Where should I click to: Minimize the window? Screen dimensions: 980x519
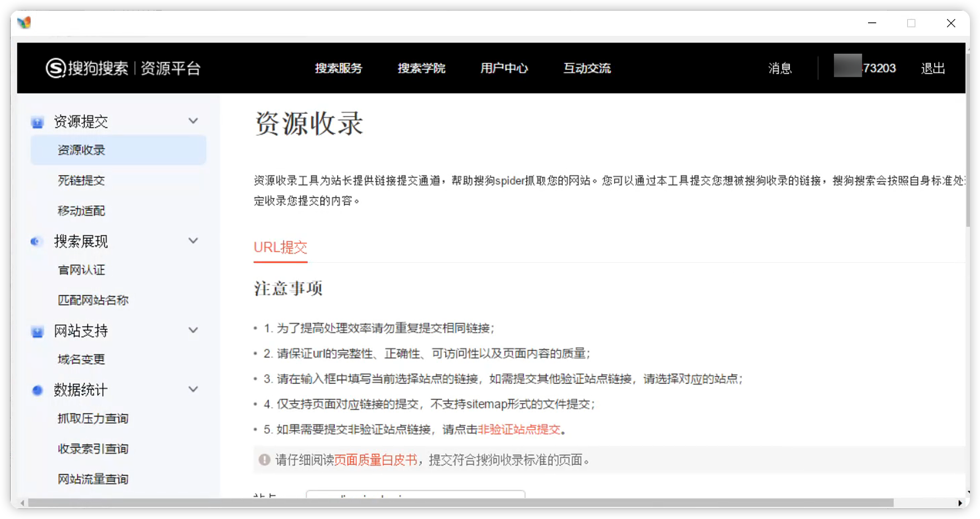pos(872,23)
